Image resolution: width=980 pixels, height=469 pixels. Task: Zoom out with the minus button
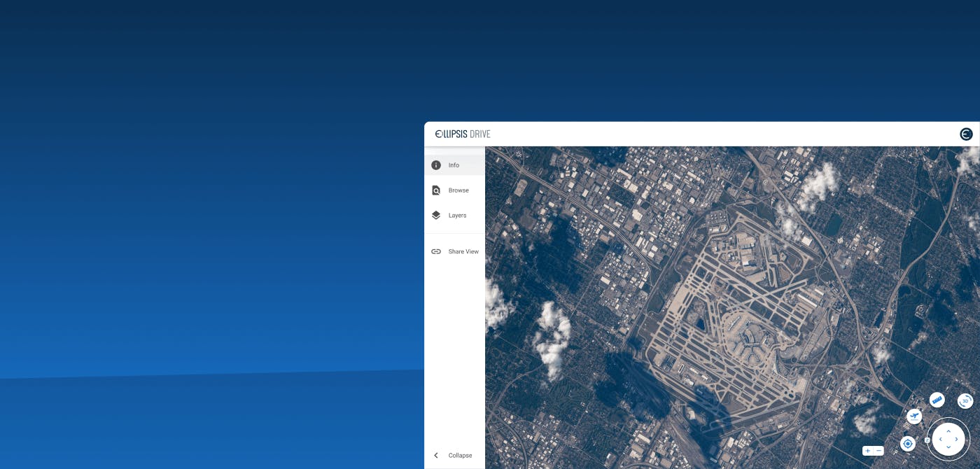click(878, 451)
